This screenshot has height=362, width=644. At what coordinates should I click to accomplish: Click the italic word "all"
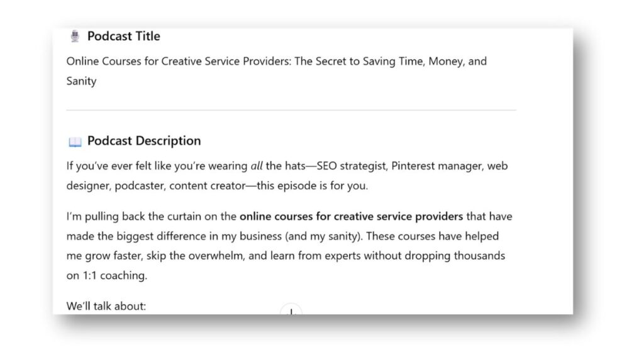coord(257,167)
